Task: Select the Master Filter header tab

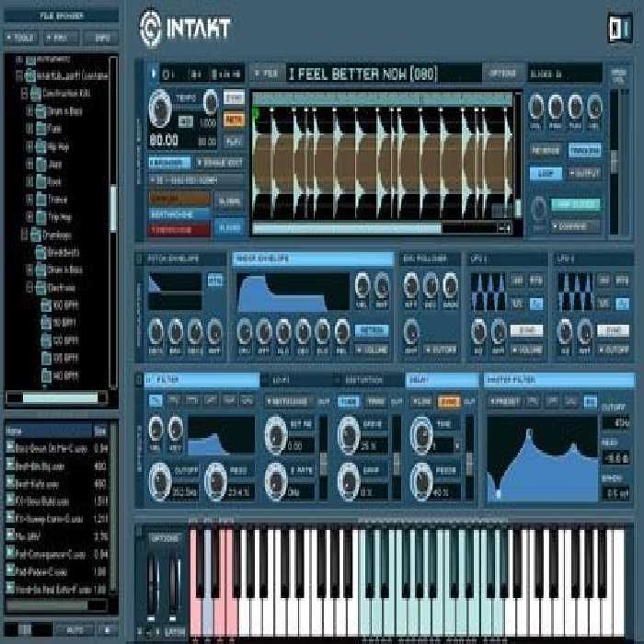Action: 559,380
